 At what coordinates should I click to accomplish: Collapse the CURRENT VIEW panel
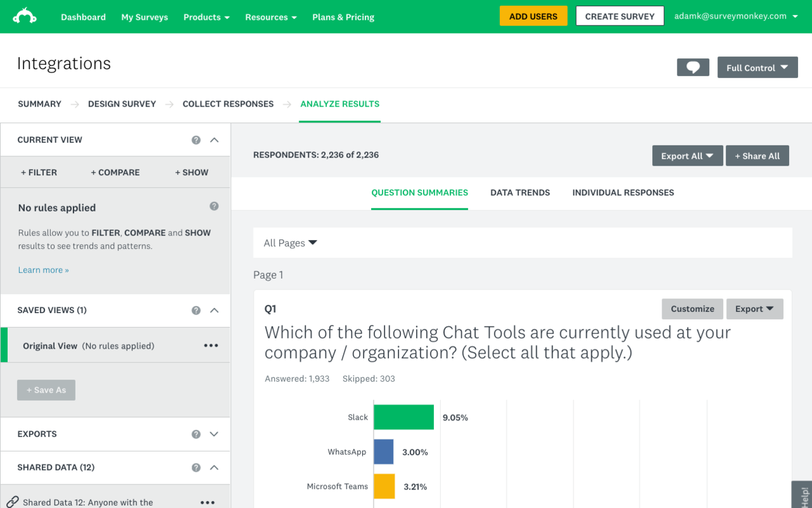pos(216,140)
